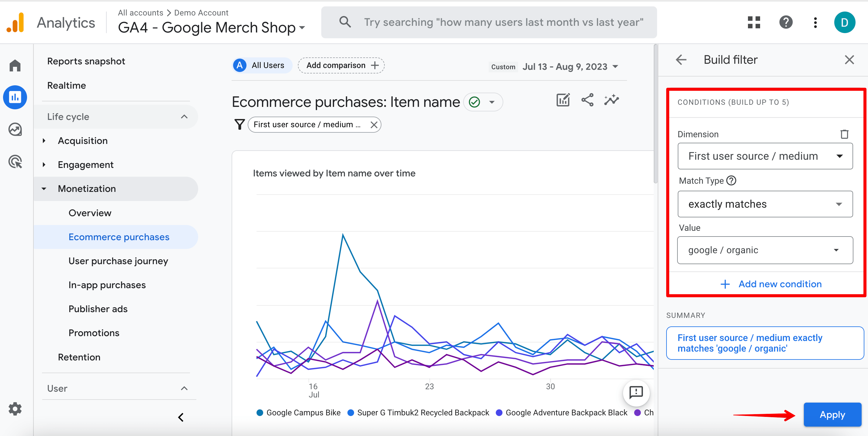The width and height of the screenshot is (868, 436).
Task: Click the Super G Timbuk2 Recycled Backpack legend dot
Action: coord(350,413)
